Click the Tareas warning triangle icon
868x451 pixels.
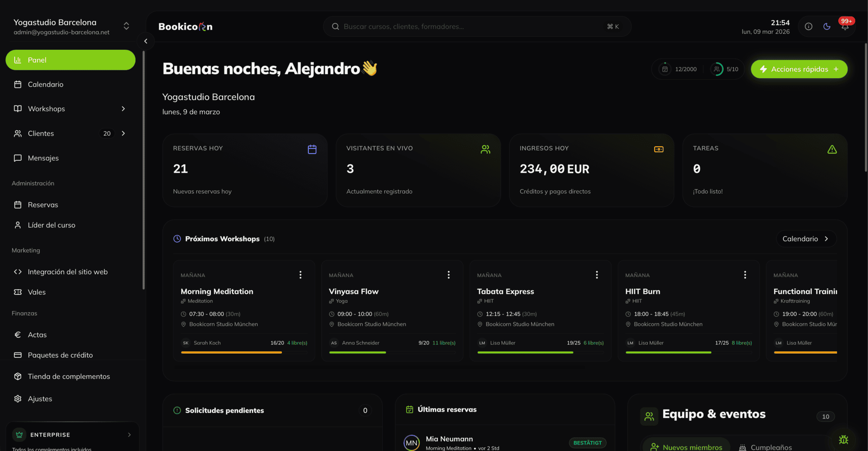point(832,149)
